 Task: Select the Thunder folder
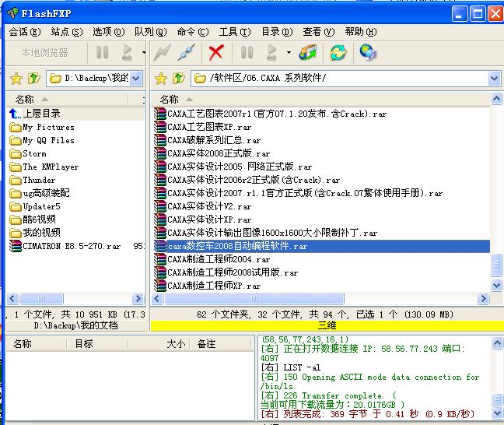coord(33,180)
